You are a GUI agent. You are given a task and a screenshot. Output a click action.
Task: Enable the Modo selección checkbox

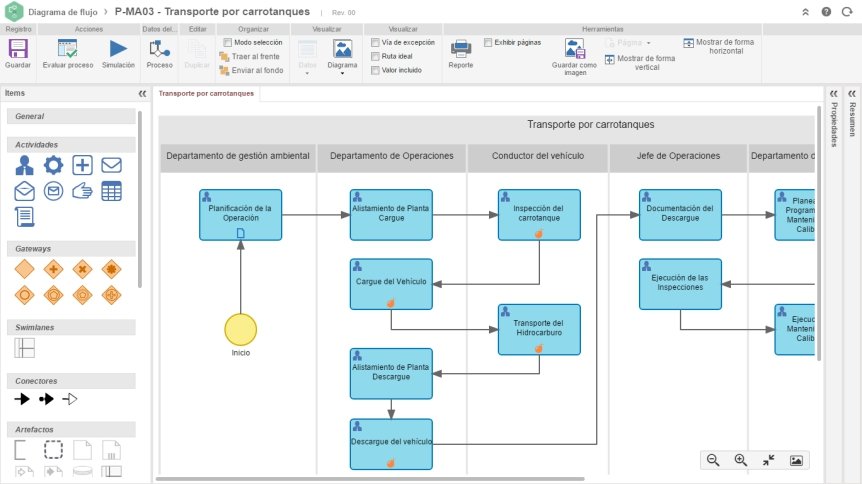pos(228,42)
